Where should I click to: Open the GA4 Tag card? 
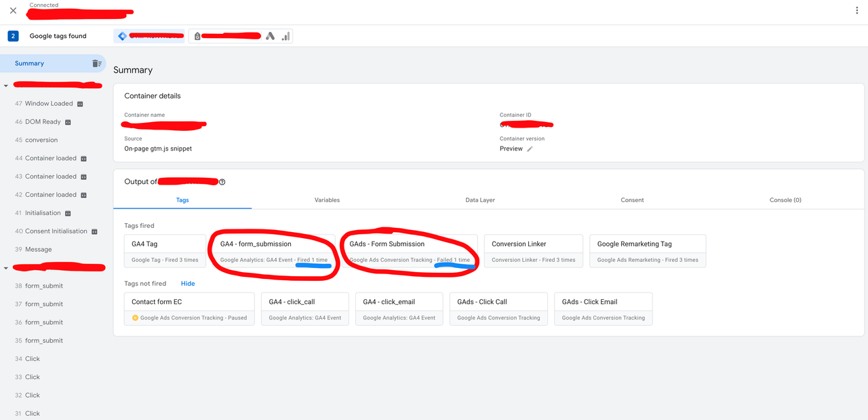click(165, 251)
